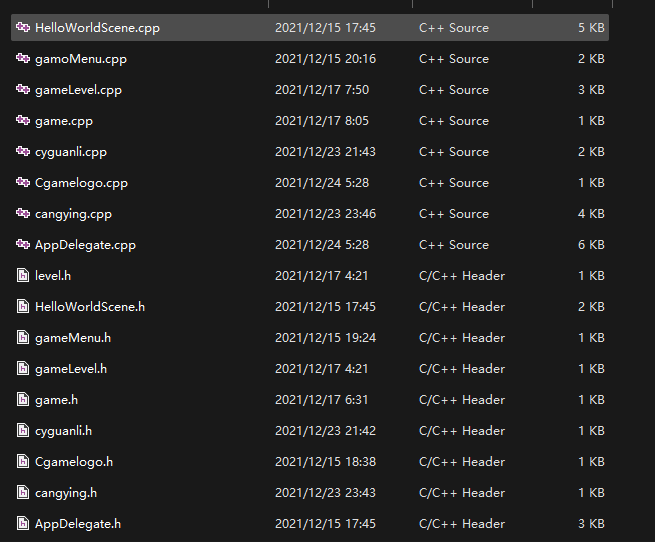Click the AppDelegate.cpp file icon
Screen dimensions: 655x542
click(23, 245)
